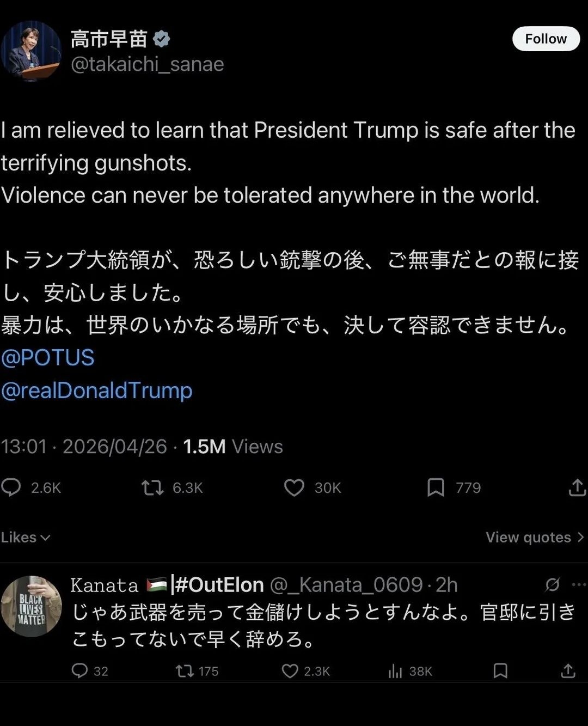Viewport: 588px width, 726px height.
Task: Reply to Kanata's comment showing 32
Action: click(79, 671)
